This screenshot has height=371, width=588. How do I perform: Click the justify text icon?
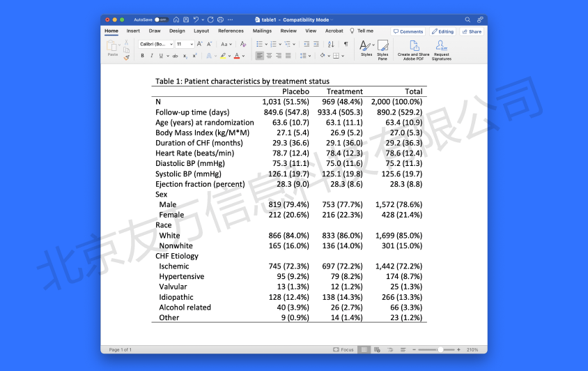pyautogui.click(x=288, y=56)
